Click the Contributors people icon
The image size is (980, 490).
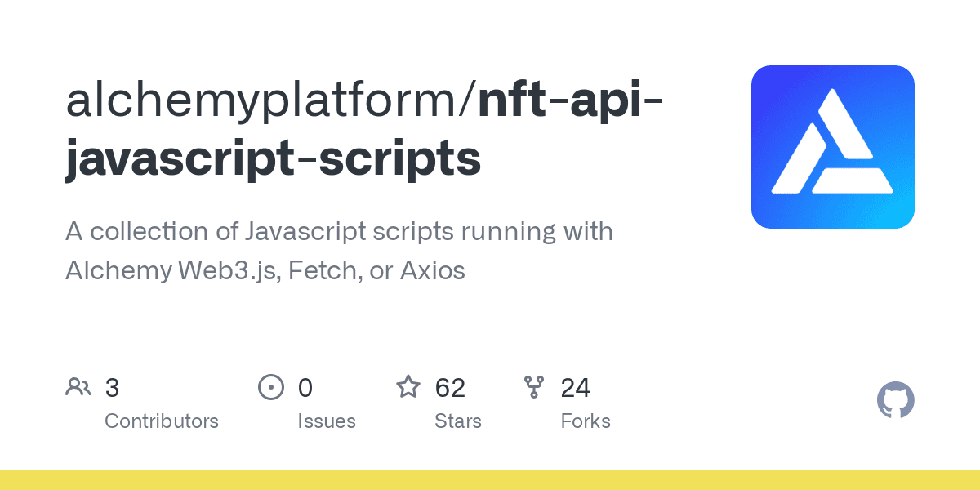(78, 386)
